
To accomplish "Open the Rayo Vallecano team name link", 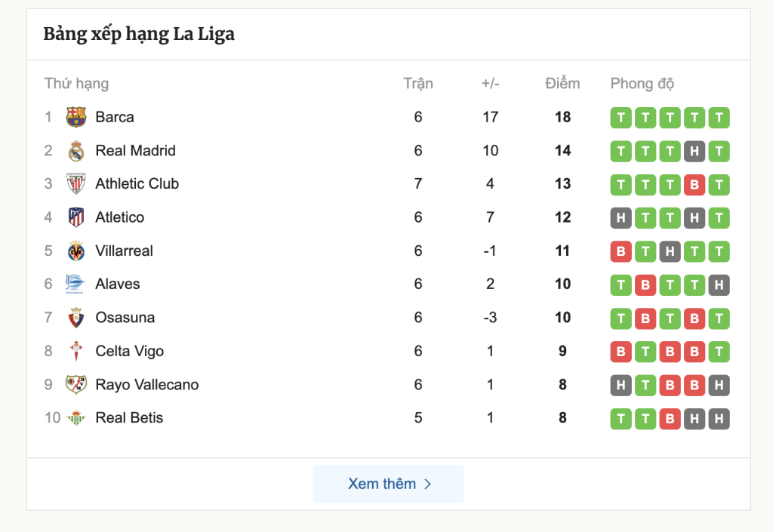I will tap(147, 385).
